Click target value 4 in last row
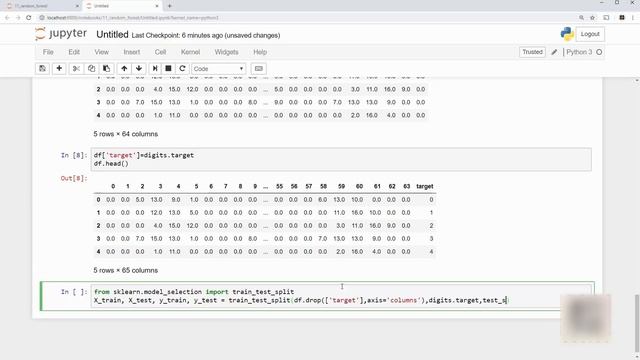The height and width of the screenshot is (360, 640). (431, 252)
